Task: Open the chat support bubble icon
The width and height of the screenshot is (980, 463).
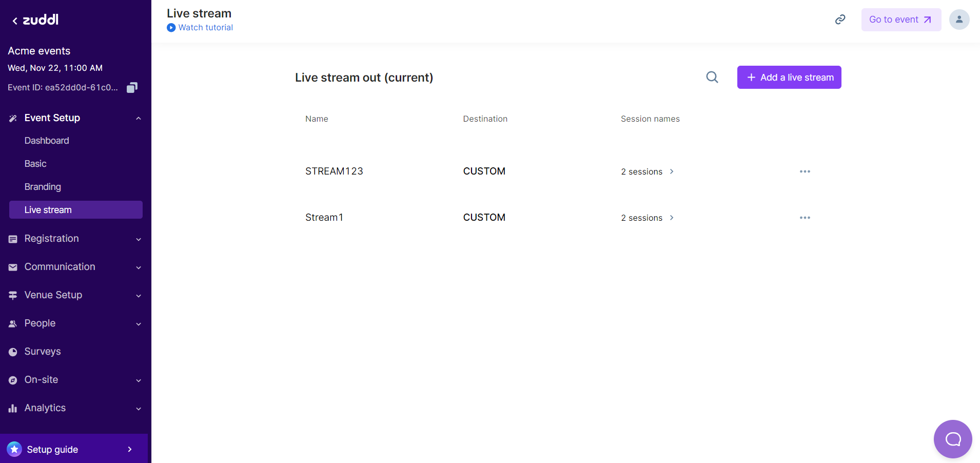Action: [952, 439]
